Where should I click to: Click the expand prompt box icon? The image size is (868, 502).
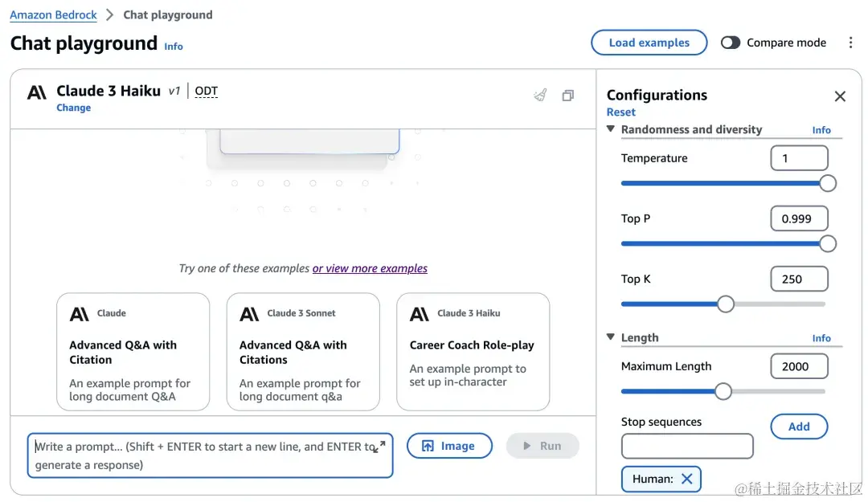(379, 446)
